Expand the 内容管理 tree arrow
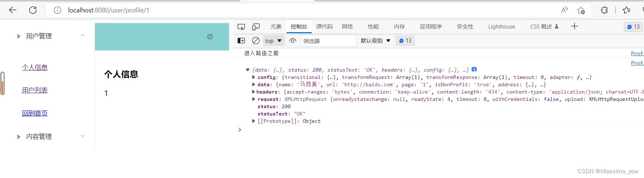Image resolution: width=644 pixels, height=178 pixels. coord(19,137)
